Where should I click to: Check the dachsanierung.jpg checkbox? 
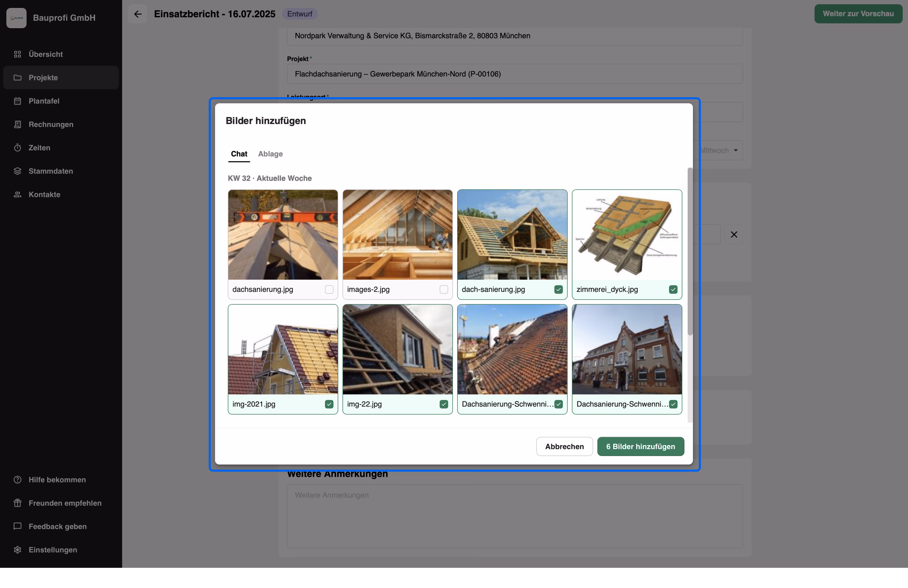pos(329,290)
